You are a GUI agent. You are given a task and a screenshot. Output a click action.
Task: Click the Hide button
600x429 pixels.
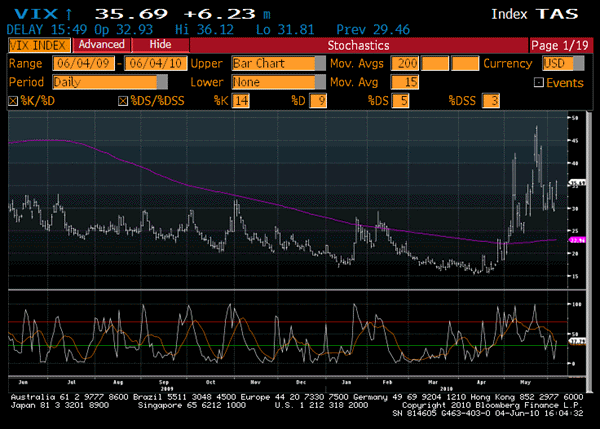click(x=160, y=45)
